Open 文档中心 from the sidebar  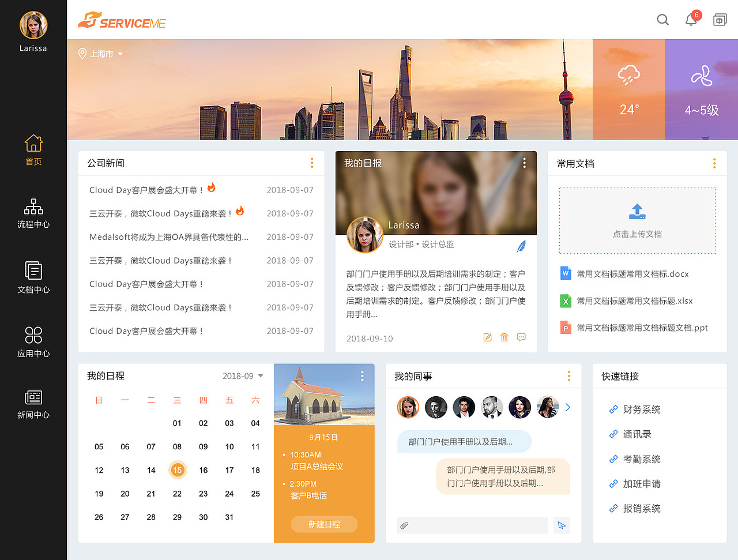(x=33, y=279)
